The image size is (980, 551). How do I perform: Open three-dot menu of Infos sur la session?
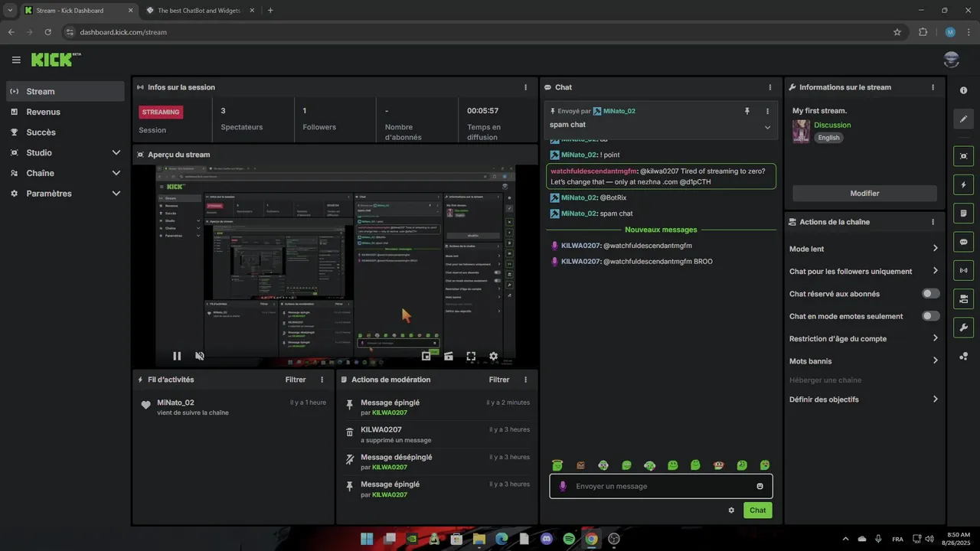pyautogui.click(x=525, y=87)
